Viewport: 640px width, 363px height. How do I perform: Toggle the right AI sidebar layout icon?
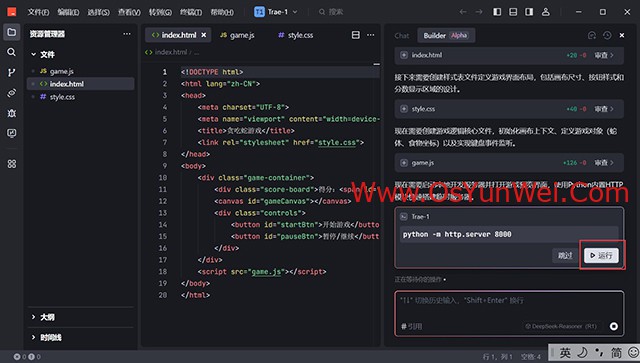click(529, 12)
